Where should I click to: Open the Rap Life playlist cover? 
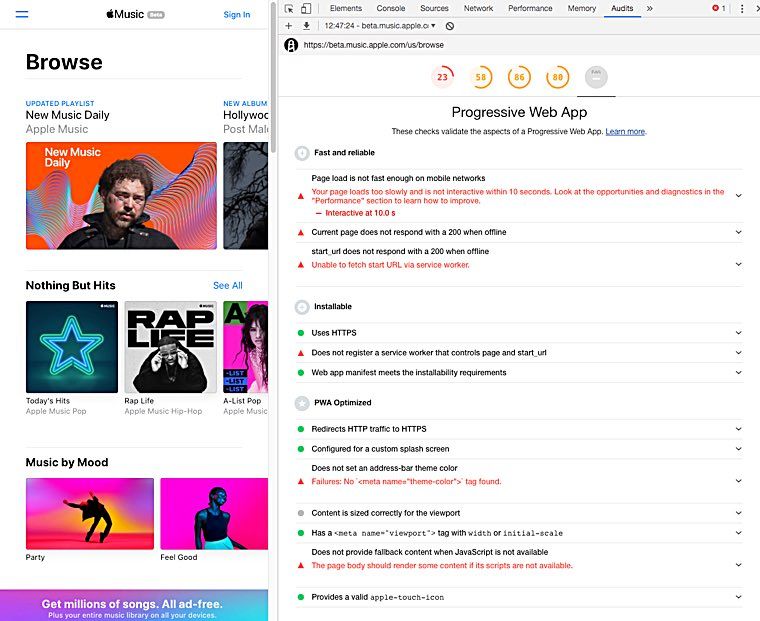click(x=171, y=347)
